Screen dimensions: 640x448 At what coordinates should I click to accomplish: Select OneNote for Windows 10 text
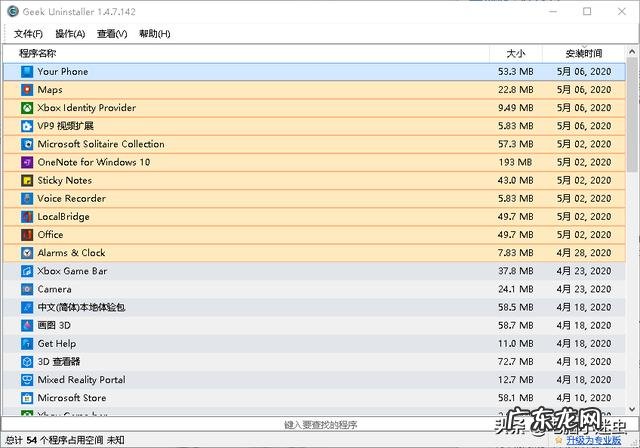pyautogui.click(x=94, y=162)
